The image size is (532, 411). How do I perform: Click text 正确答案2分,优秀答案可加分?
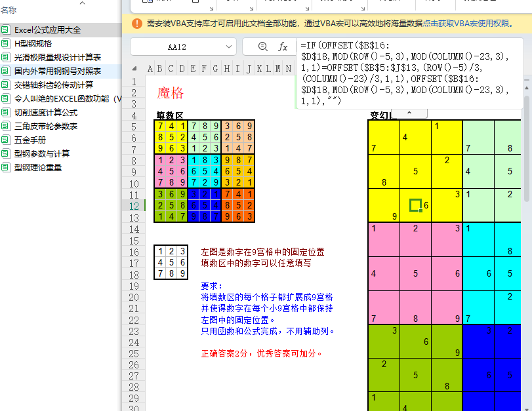[261, 354]
